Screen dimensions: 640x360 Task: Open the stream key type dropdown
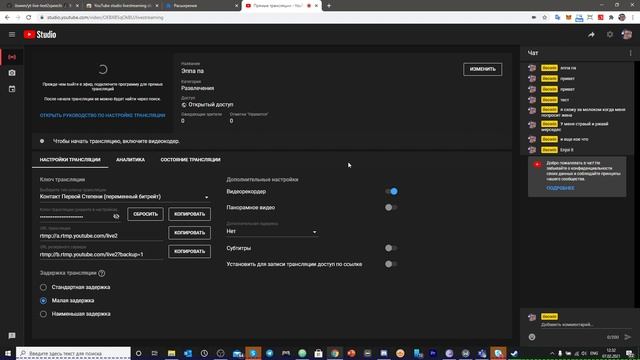click(x=124, y=197)
